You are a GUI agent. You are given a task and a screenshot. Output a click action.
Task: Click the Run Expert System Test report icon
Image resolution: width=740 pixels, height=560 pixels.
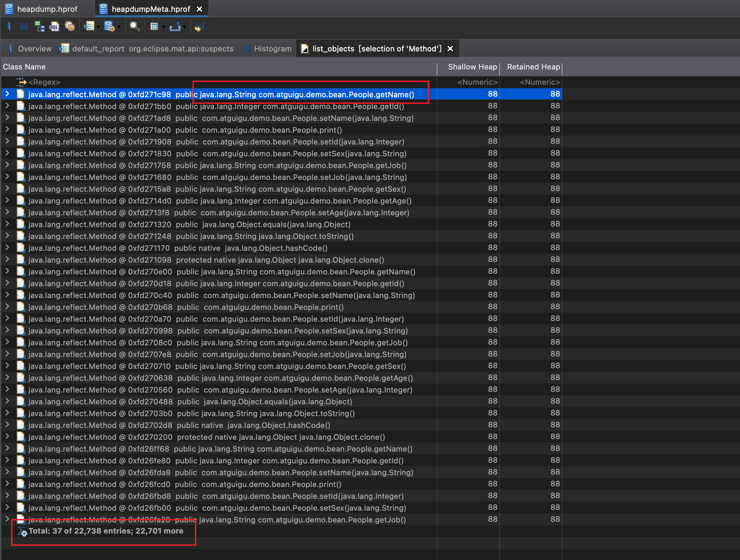pyautogui.click(x=89, y=26)
